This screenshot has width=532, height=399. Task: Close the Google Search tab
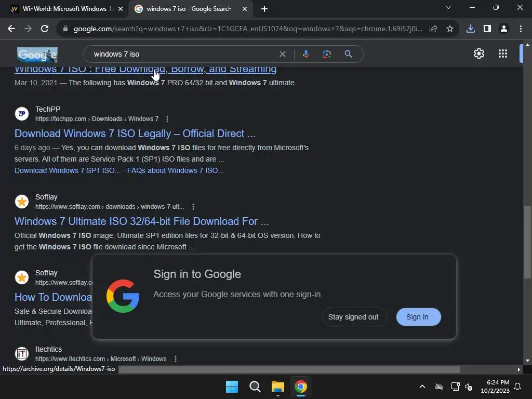coord(244,9)
